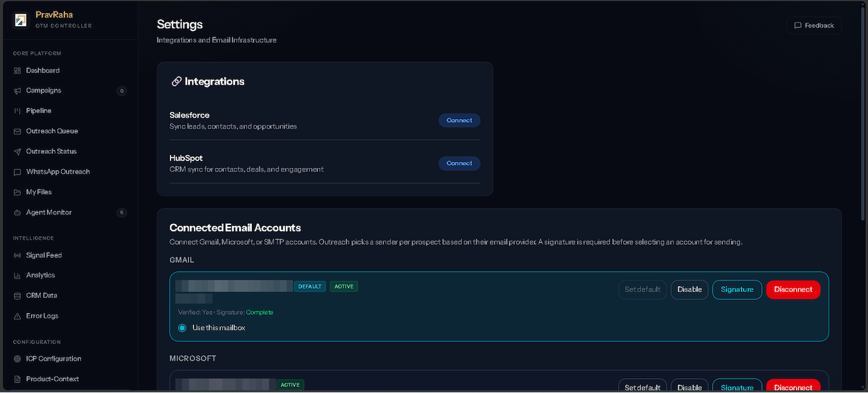The width and height of the screenshot is (868, 393).
Task: Click the Feedback speech bubble icon
Action: click(798, 25)
